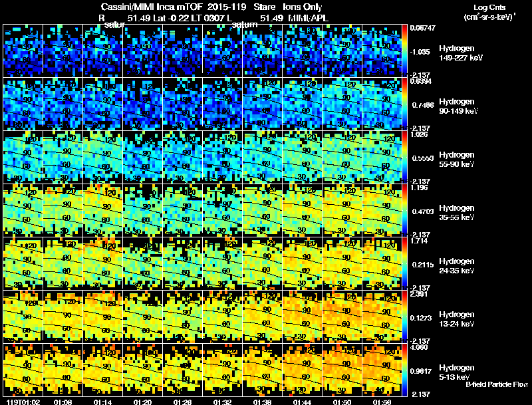Screen dimensions: 532x405
Task: Open the 90-149 keV panel at 01:50
Action: coord(342,104)
